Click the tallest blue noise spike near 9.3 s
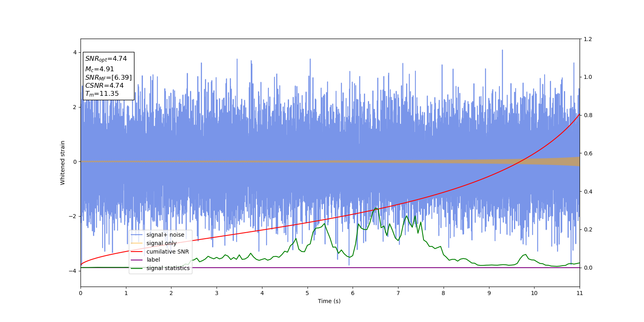The width and height of the screenshot is (644, 322). tap(502, 51)
